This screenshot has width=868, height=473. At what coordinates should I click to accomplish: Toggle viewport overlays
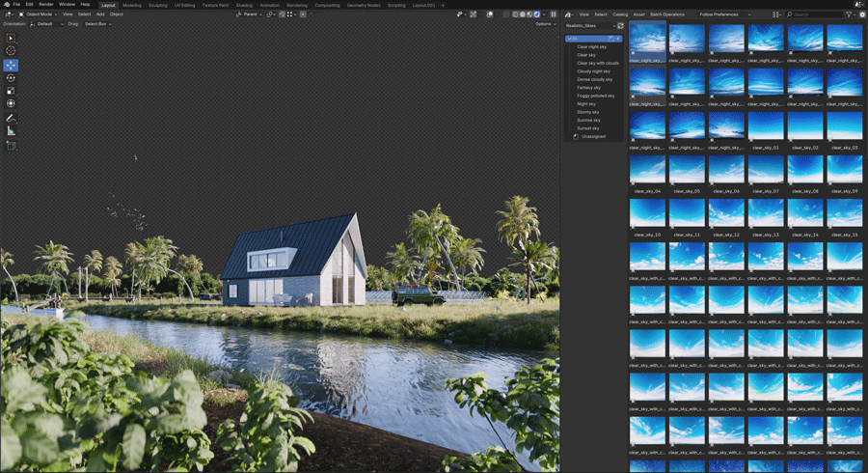pos(490,14)
